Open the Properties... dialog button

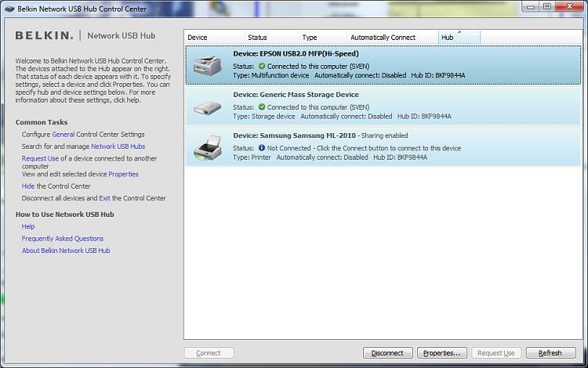coord(441,352)
